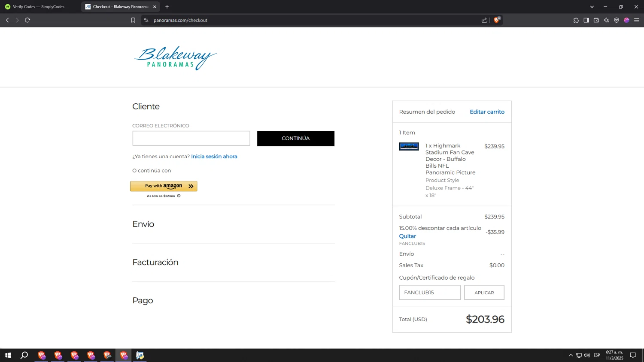
Task: Open the Windows Start menu
Action: (x=8, y=355)
